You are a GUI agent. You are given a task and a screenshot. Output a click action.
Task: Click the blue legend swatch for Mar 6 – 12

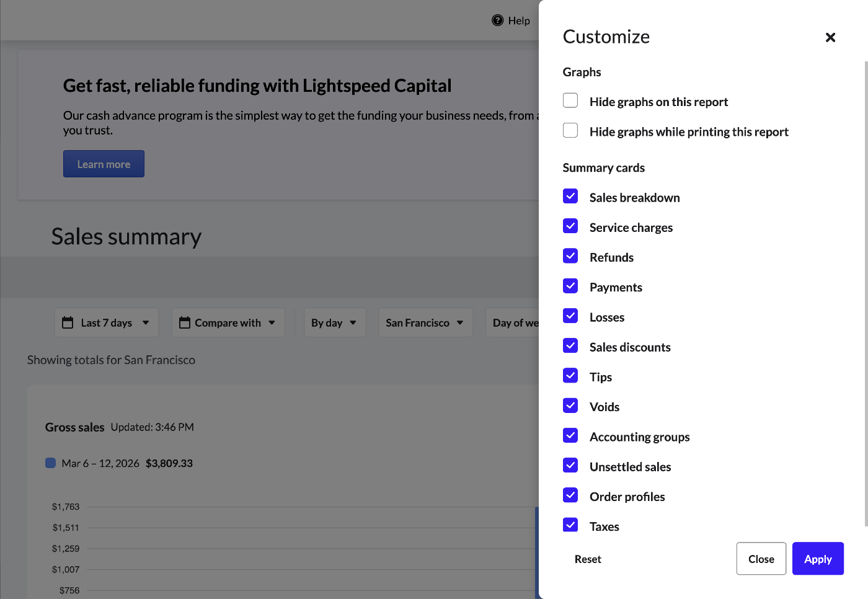pyautogui.click(x=50, y=463)
